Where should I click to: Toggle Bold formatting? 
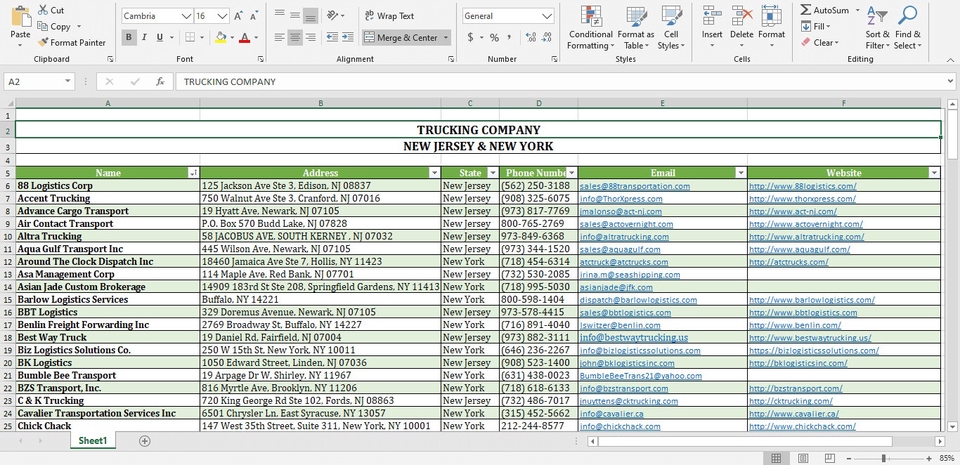click(x=129, y=38)
